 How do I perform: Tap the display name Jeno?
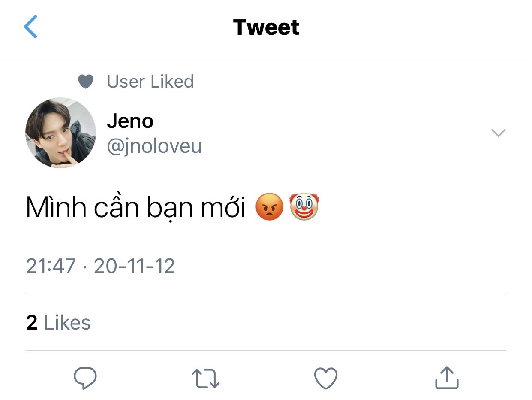[130, 121]
